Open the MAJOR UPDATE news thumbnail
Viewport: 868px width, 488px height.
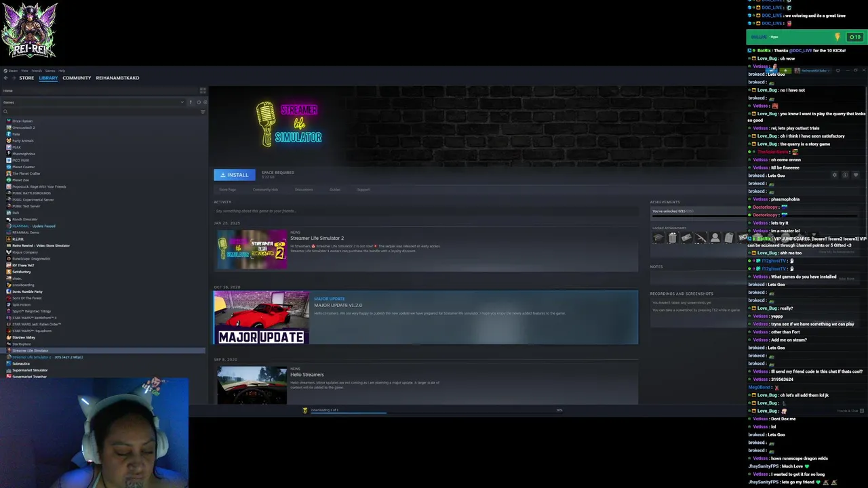[261, 318]
